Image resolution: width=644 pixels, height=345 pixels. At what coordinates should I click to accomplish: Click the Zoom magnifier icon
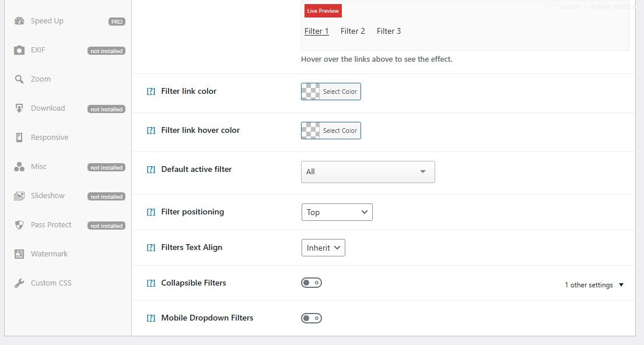(19, 79)
